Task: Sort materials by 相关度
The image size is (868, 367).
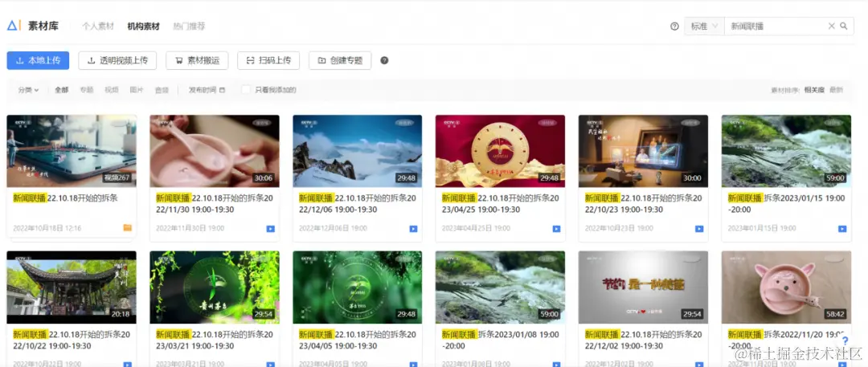Action: coord(814,90)
